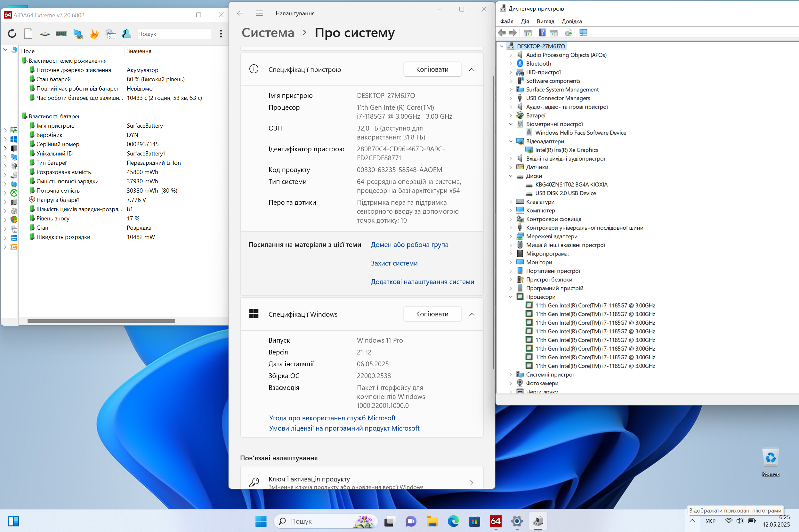Image resolution: width=799 pixels, height=532 pixels.
Task: Expand the Монітори node
Action: (x=511, y=262)
